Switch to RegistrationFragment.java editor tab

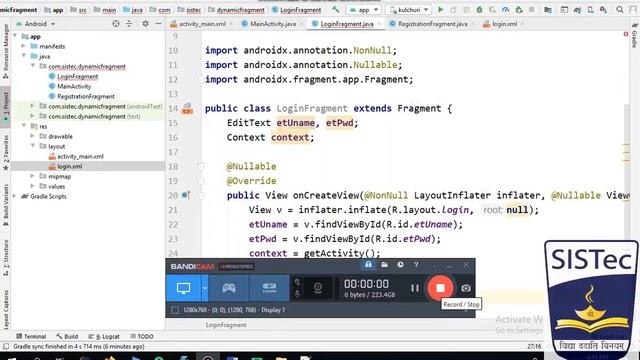point(432,24)
